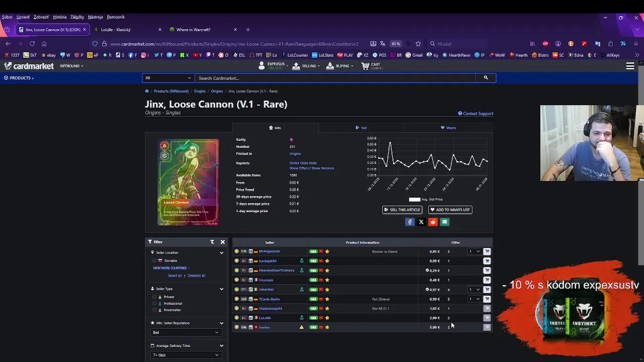The image size is (644, 362).
Task: Open the Riftbound game selector
Action: coord(71,66)
